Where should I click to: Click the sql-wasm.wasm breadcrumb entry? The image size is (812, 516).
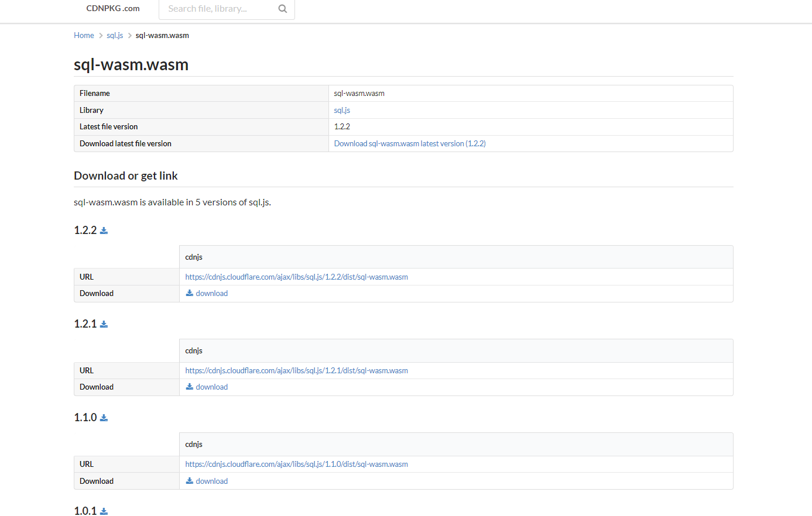click(x=162, y=35)
